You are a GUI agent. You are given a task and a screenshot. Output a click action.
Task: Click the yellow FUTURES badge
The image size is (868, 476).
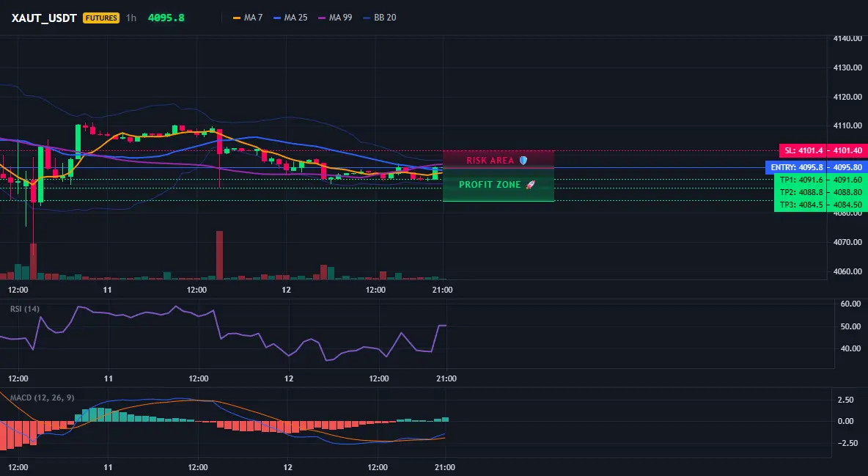tap(100, 18)
